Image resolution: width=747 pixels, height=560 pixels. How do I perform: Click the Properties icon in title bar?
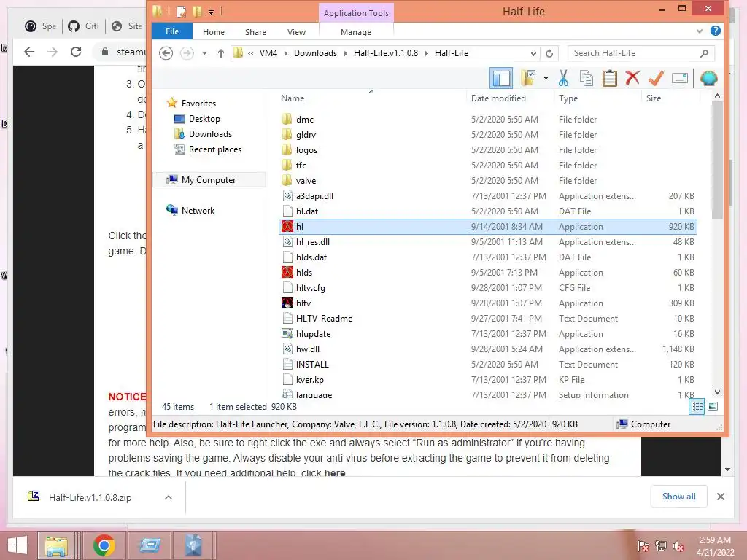tap(181, 11)
